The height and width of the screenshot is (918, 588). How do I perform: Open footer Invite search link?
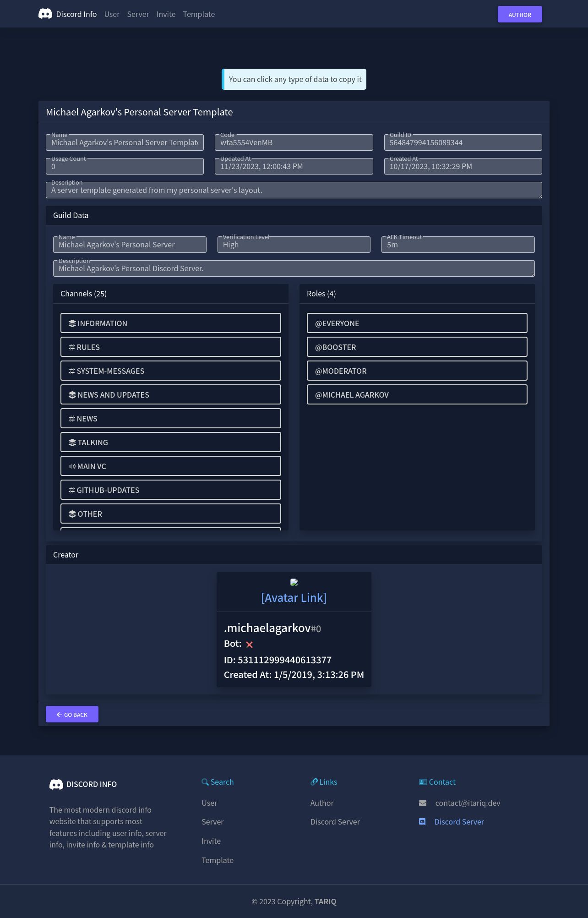pos(211,841)
